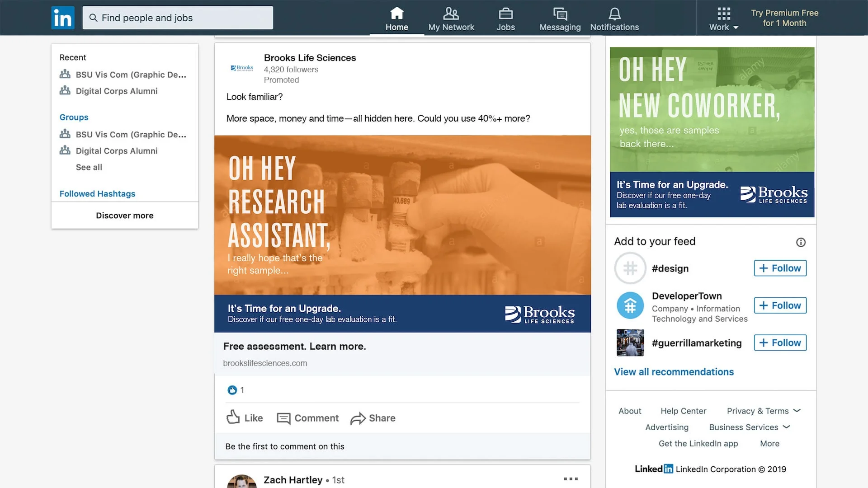Expand the Work dropdown arrow
This screenshot has height=488, width=868.
click(x=736, y=28)
